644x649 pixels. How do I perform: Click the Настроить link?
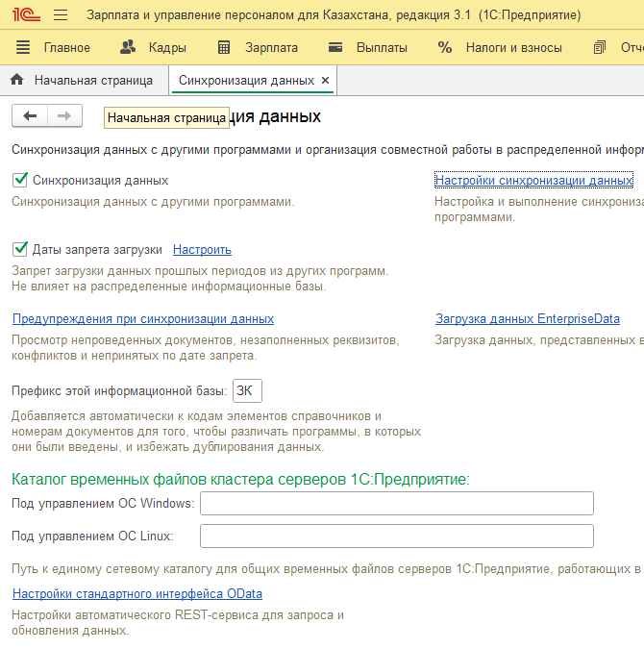(x=202, y=250)
